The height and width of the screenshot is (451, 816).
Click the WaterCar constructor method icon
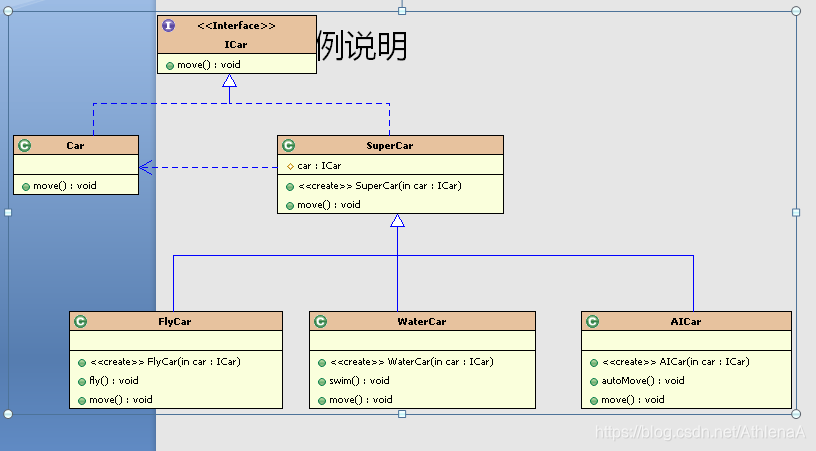coord(322,363)
